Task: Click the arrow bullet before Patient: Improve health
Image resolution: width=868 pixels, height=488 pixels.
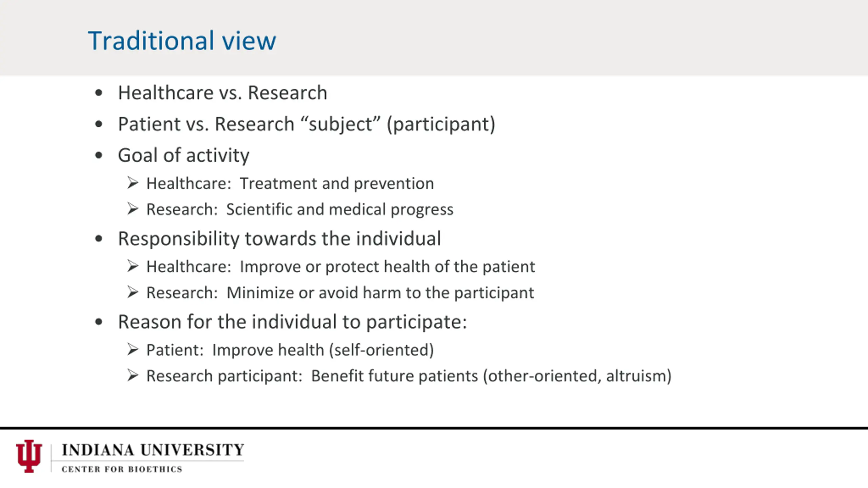Action: coord(133,349)
